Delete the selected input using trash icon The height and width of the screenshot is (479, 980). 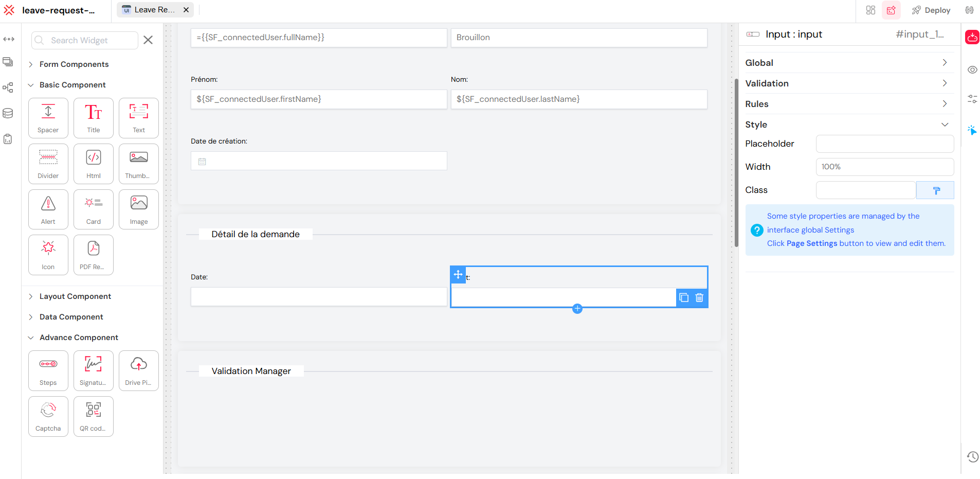click(699, 297)
